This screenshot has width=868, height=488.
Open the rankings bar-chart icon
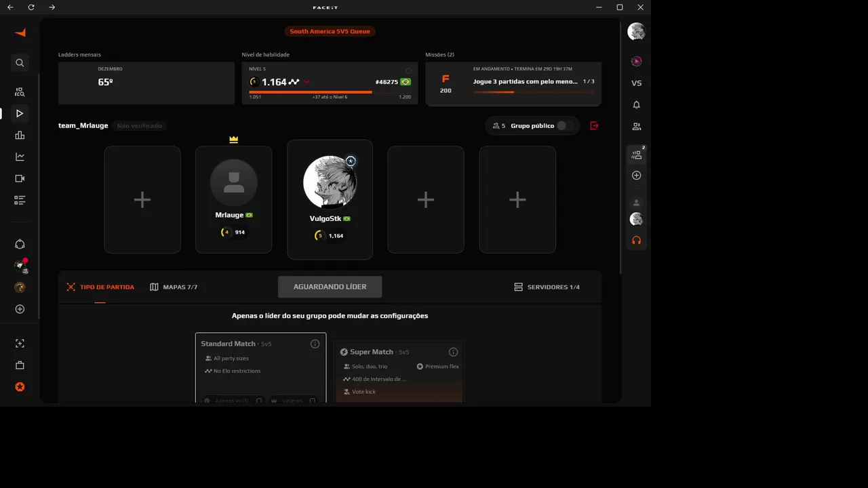tap(20, 135)
